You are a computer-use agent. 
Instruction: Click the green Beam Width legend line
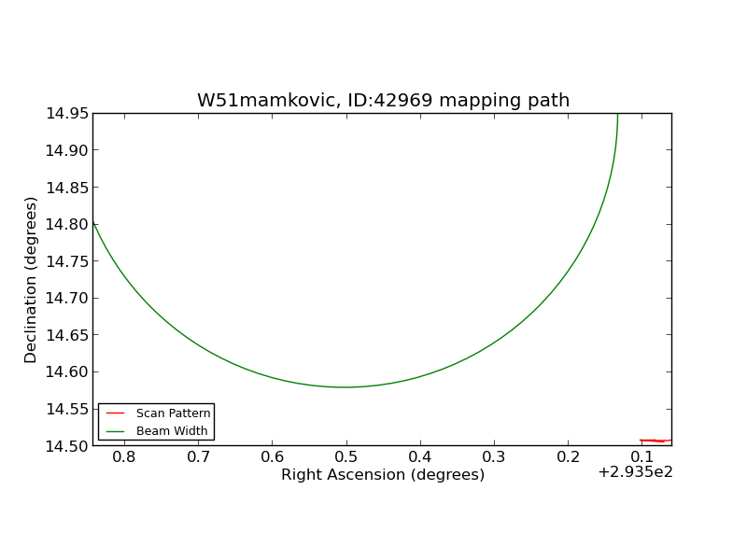(115, 431)
